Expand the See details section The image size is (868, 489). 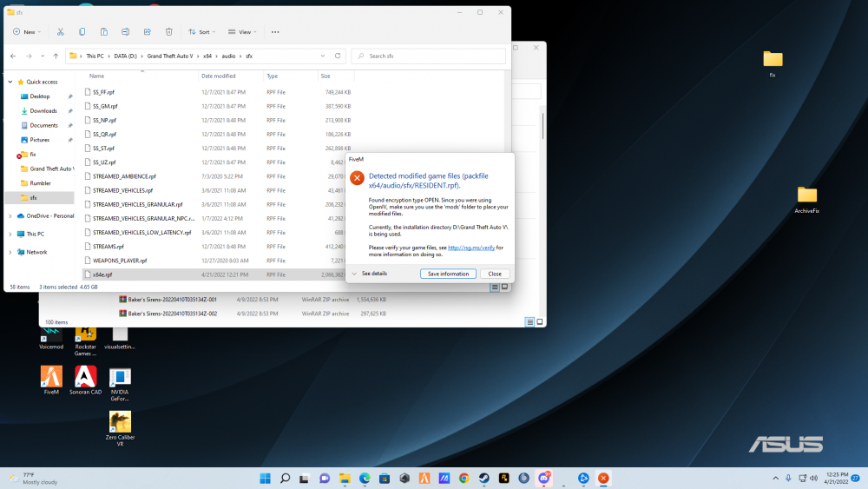tap(369, 274)
